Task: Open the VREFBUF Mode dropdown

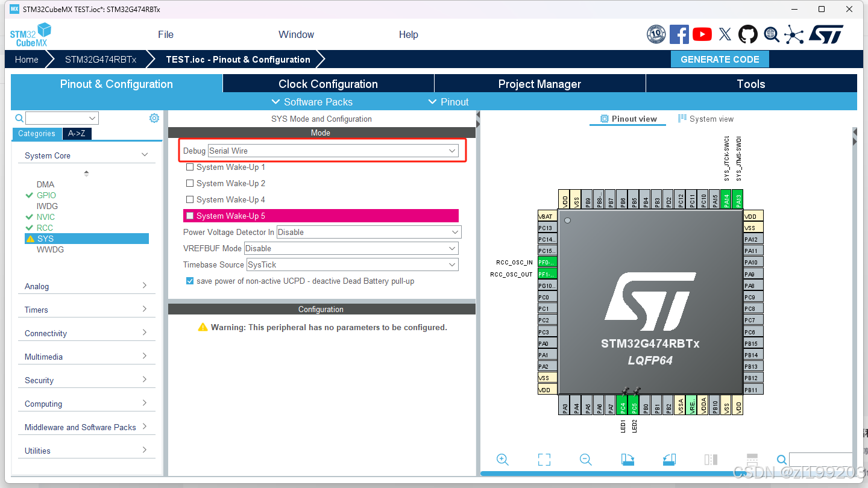Action: click(351, 248)
